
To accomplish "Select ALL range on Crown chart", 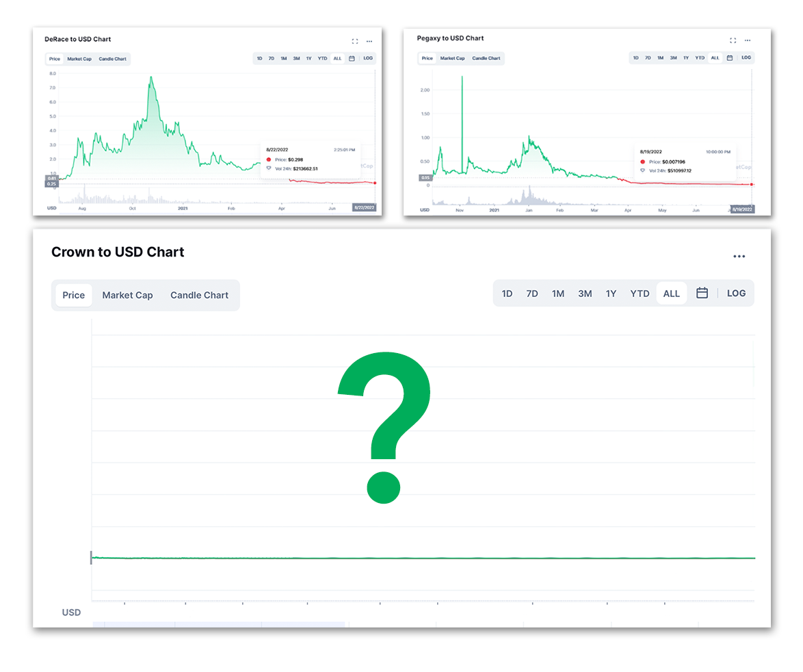I will point(672,294).
